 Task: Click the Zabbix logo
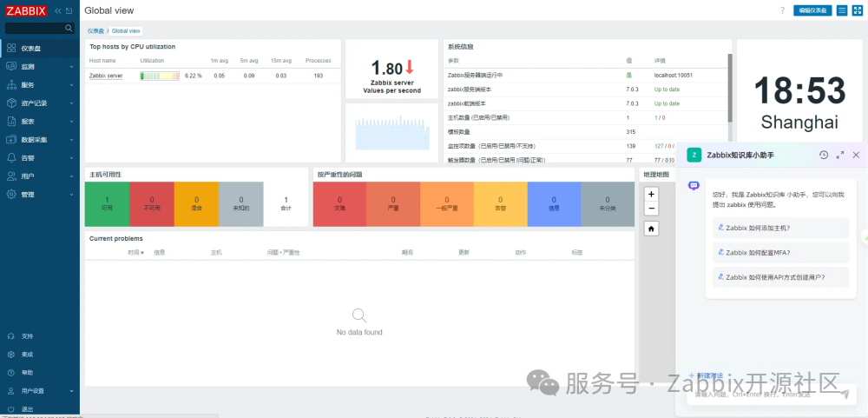point(27,10)
